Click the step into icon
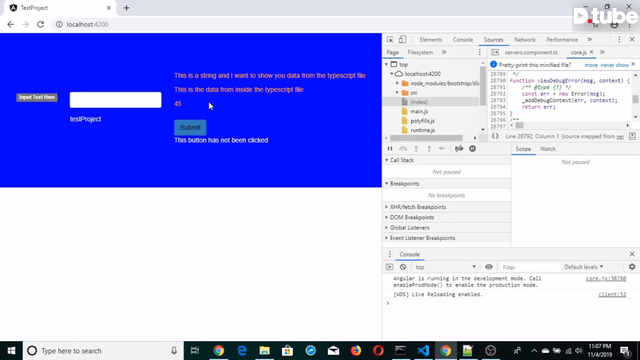Screen dimensions: 640x360 [x=416, y=149]
